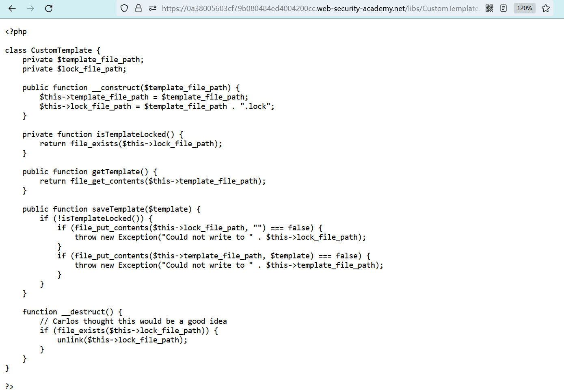Open the tracking protection shield panel
Viewport: 564px width, 392px height.
pos(125,8)
